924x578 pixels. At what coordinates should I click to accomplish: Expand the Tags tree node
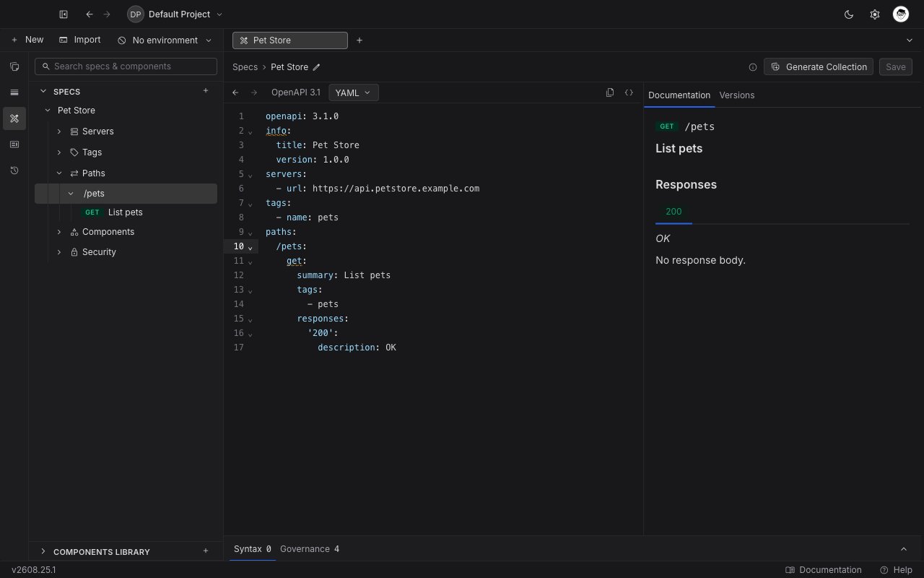(59, 152)
